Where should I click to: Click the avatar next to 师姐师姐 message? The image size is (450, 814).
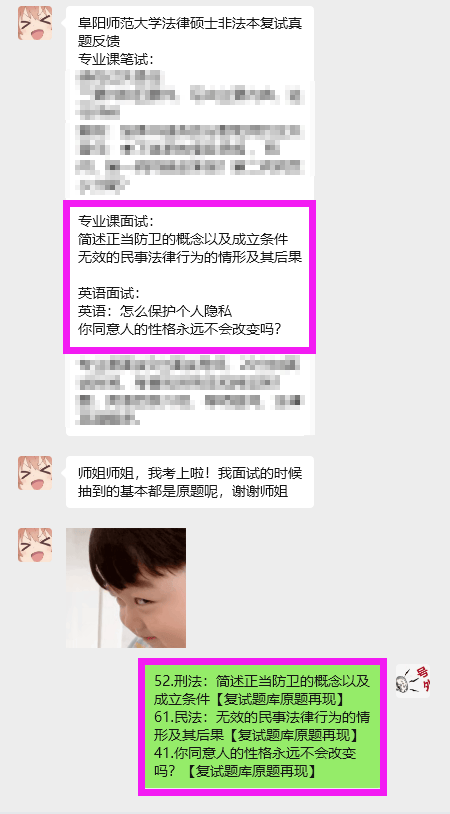[x=35, y=473]
